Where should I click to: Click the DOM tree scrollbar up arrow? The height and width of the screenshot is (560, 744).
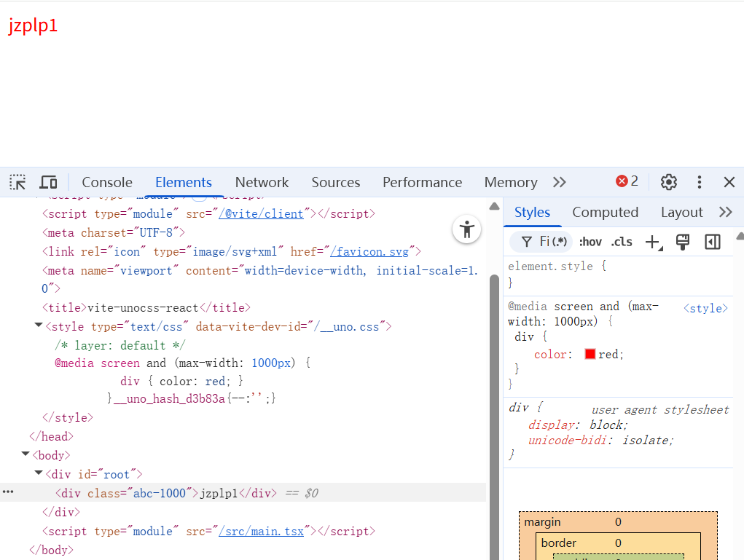pyautogui.click(x=494, y=206)
